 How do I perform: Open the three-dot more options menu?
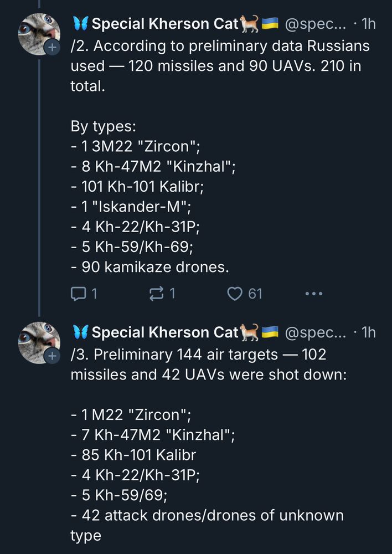[313, 294]
